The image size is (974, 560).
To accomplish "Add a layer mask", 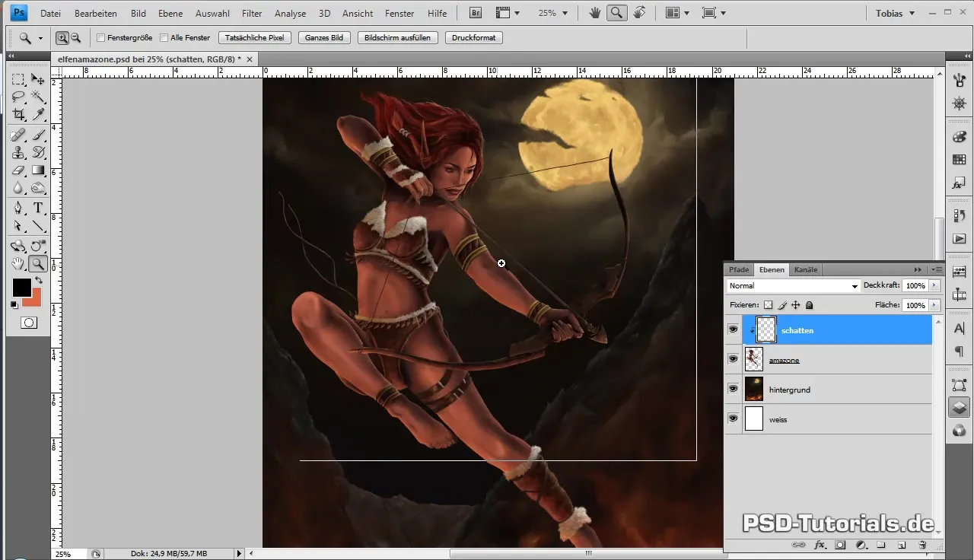I will 841,545.
